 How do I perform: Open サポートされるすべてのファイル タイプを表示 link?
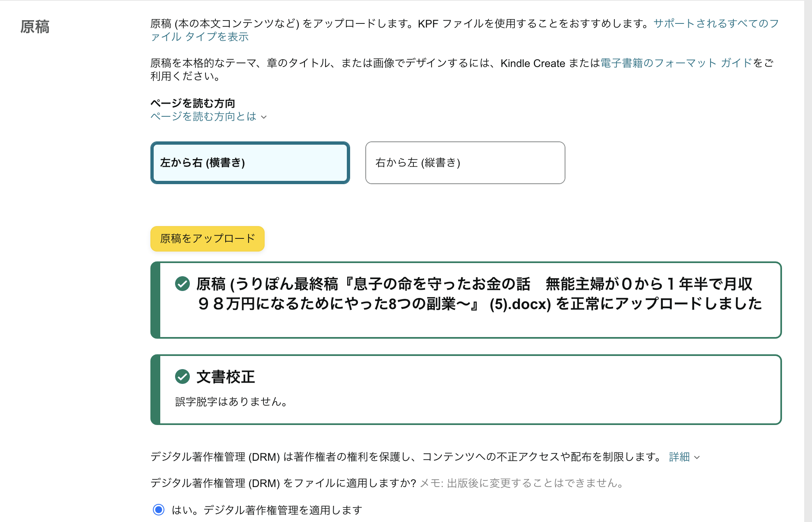[716, 24]
